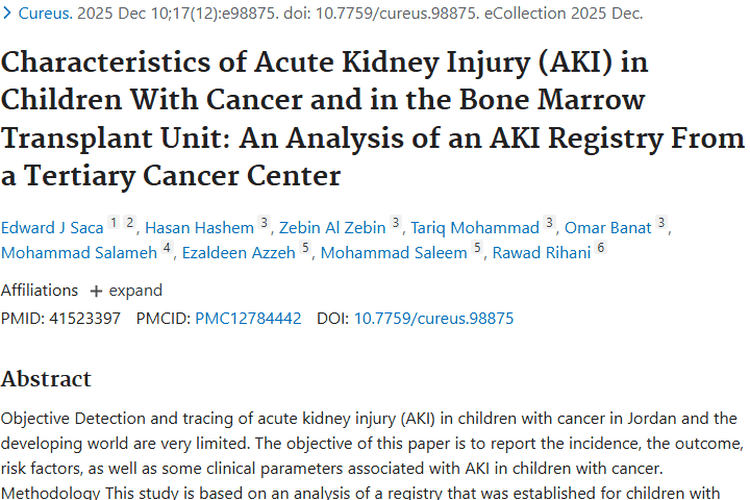The width and height of the screenshot is (750, 500).
Task: Click the article title heading
Action: (372, 119)
